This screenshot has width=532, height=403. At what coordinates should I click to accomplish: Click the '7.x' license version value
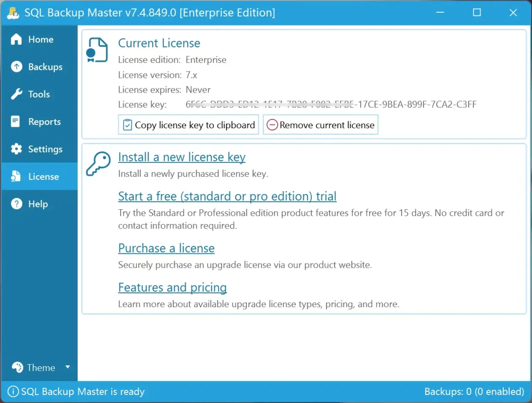[x=192, y=75]
